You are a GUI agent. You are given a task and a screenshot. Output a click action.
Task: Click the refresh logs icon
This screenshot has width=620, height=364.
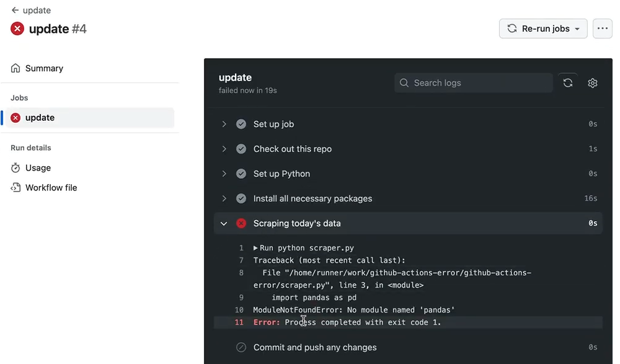[567, 83]
